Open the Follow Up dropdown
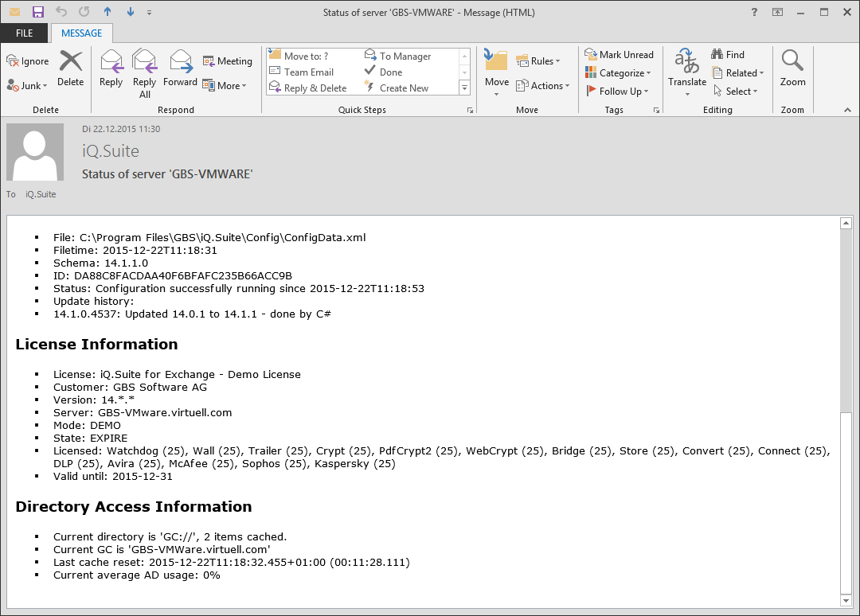The width and height of the screenshot is (860, 616). tap(618, 92)
